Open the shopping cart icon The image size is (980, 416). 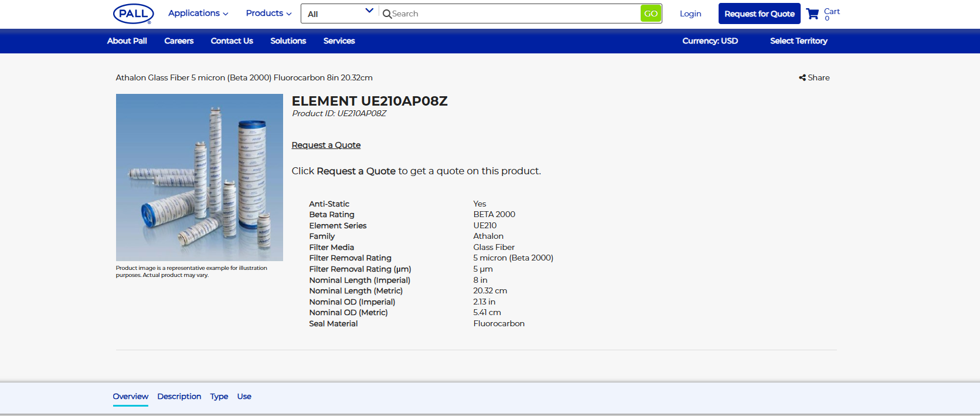click(x=812, y=14)
